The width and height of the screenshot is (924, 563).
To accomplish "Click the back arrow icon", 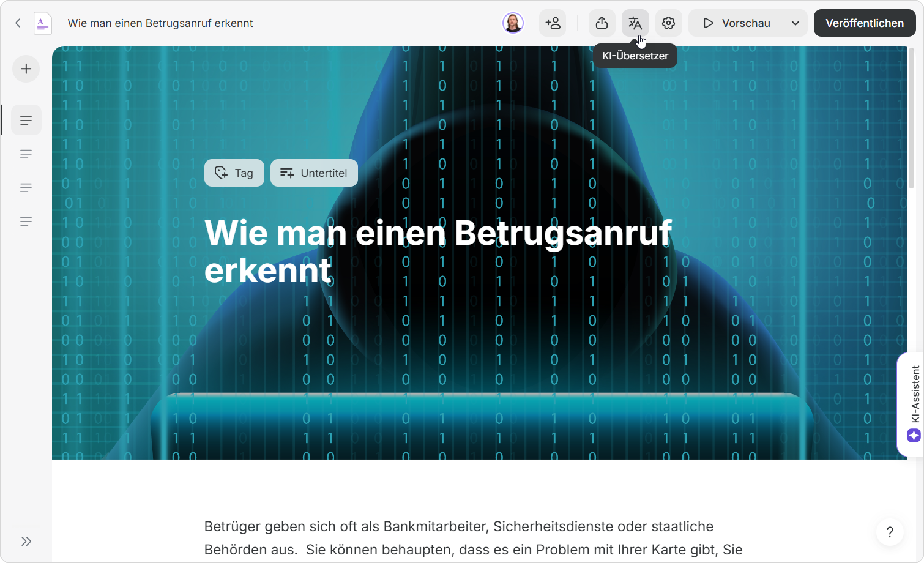I will (x=18, y=23).
